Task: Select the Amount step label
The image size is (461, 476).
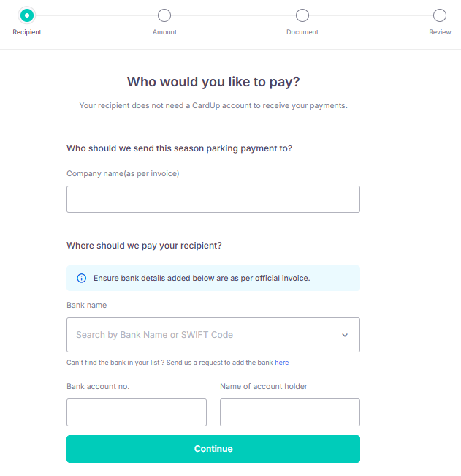Action: pyautogui.click(x=164, y=32)
